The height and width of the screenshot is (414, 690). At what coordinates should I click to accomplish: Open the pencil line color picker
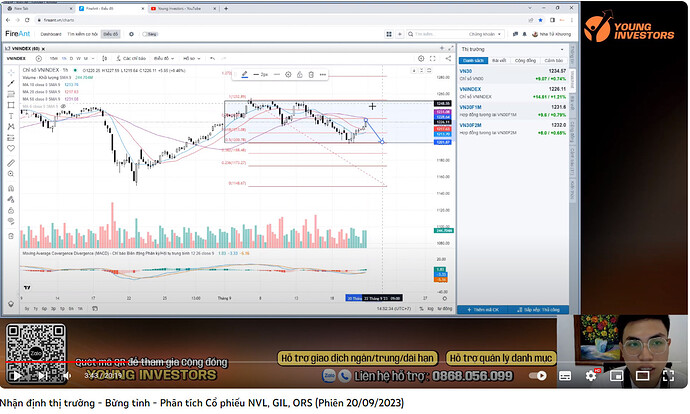point(245,75)
